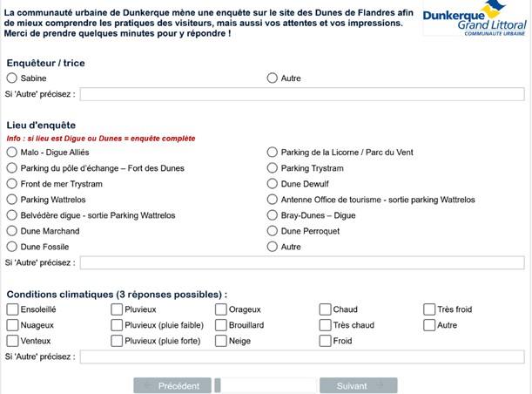Select Front de mer Trystram option
532x394 pixels.
(12, 184)
